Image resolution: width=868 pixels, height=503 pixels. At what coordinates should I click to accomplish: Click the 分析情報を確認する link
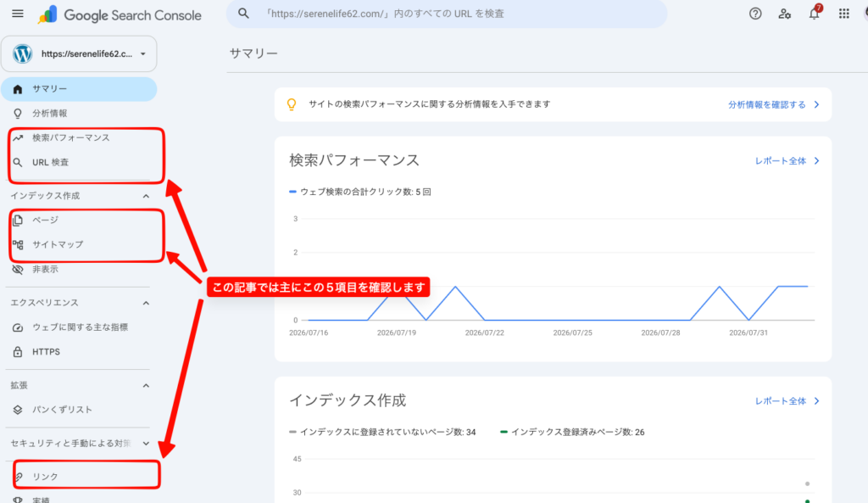pyautogui.click(x=773, y=104)
